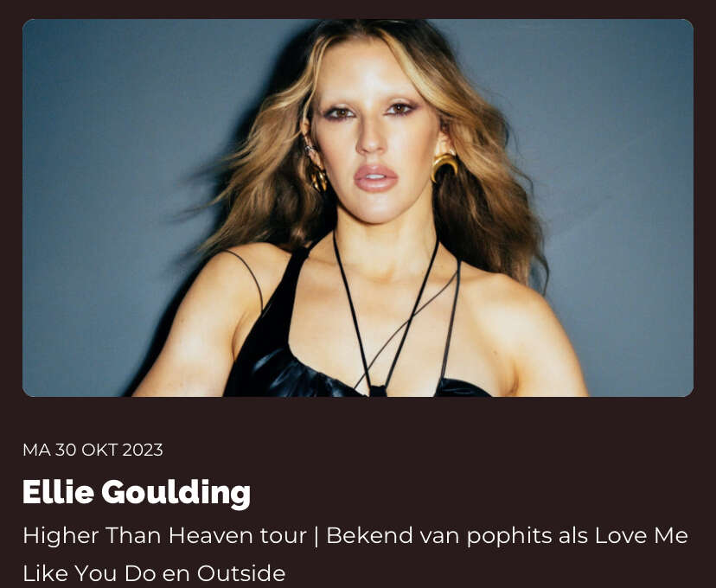Click the word 'Outside' in the description
The height and width of the screenshot is (588, 716).
tap(241, 573)
